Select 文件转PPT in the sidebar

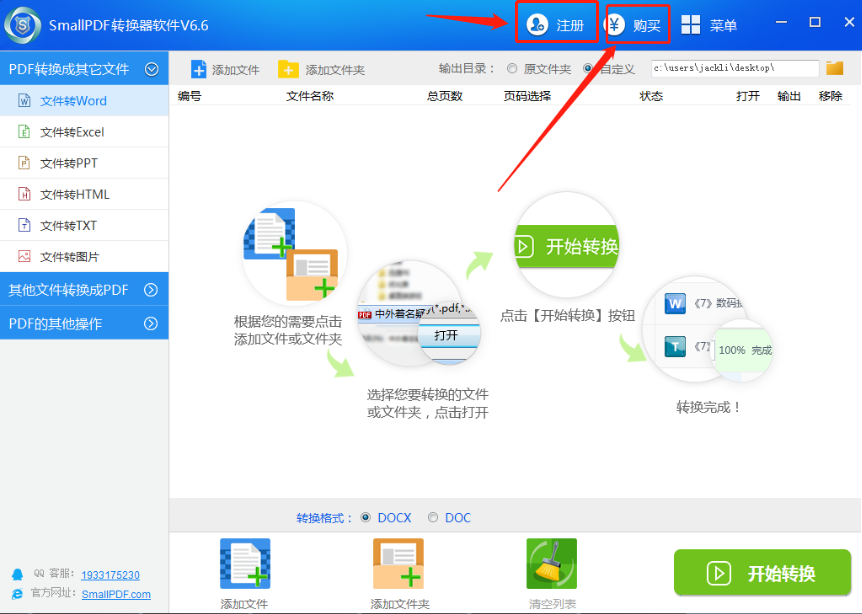click(x=84, y=163)
